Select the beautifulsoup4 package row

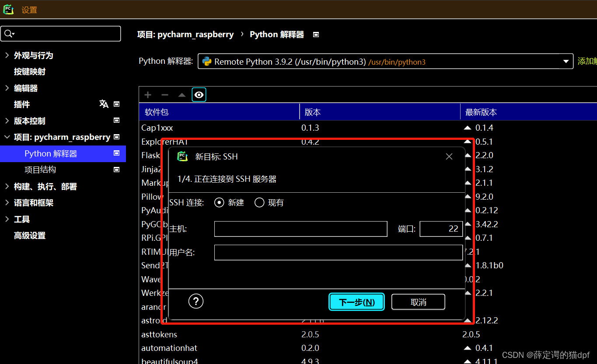pyautogui.click(x=368, y=361)
